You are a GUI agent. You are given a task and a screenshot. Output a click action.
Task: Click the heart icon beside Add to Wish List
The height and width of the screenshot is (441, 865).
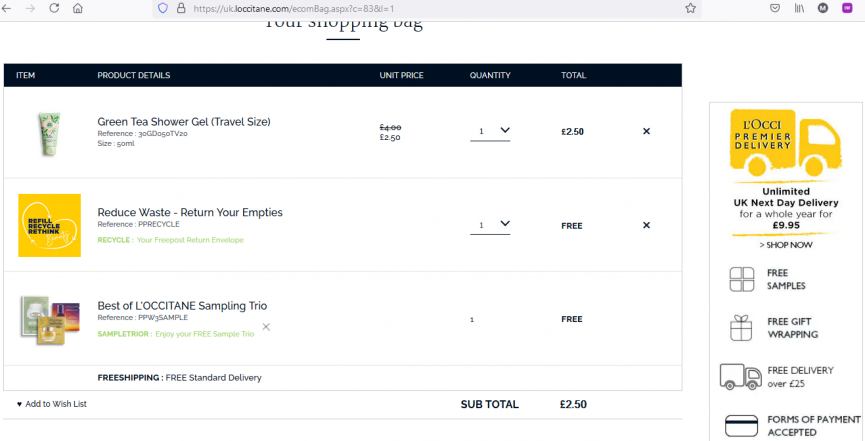click(x=19, y=404)
